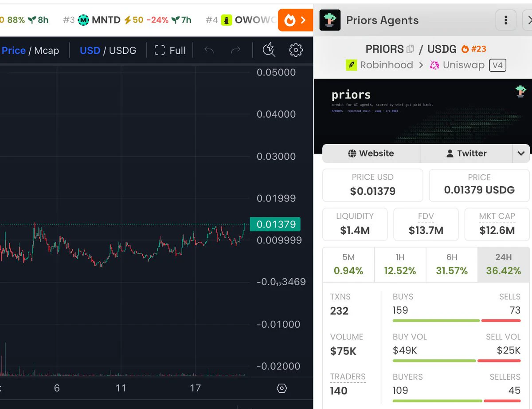532x409 pixels.
Task: Click the redo arrow in chart toolbar
Action: (236, 50)
